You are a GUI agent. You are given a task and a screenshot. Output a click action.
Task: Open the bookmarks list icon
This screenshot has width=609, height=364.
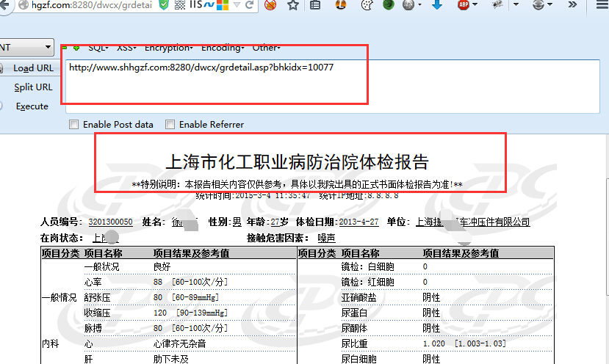[315, 4]
